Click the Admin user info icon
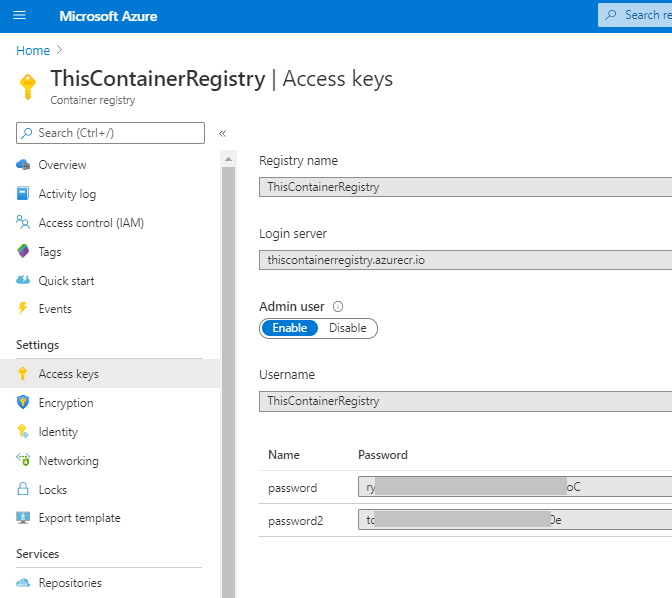672x598 pixels. (x=338, y=307)
